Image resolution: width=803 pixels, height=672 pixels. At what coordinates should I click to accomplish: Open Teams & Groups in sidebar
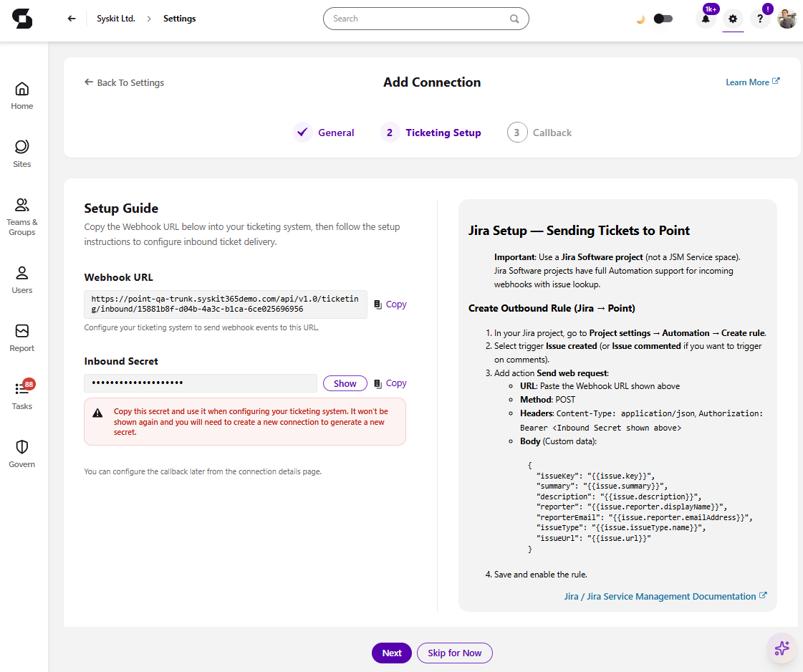[x=22, y=216]
